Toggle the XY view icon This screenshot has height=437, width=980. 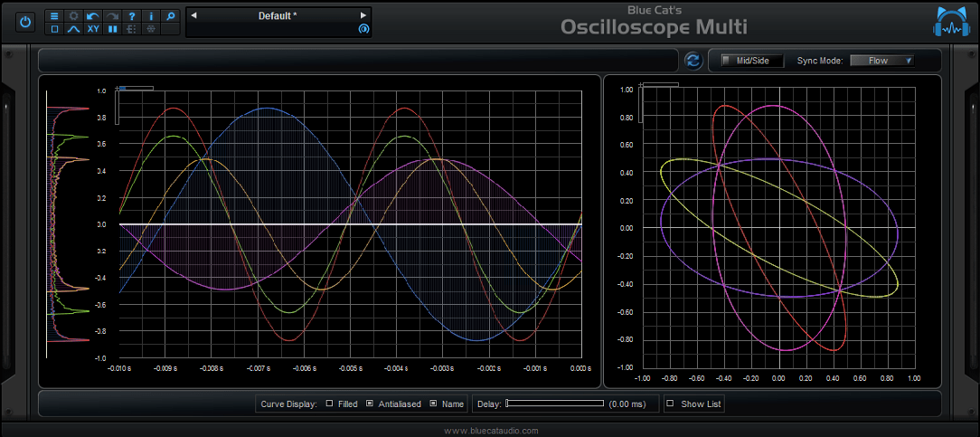tap(93, 30)
